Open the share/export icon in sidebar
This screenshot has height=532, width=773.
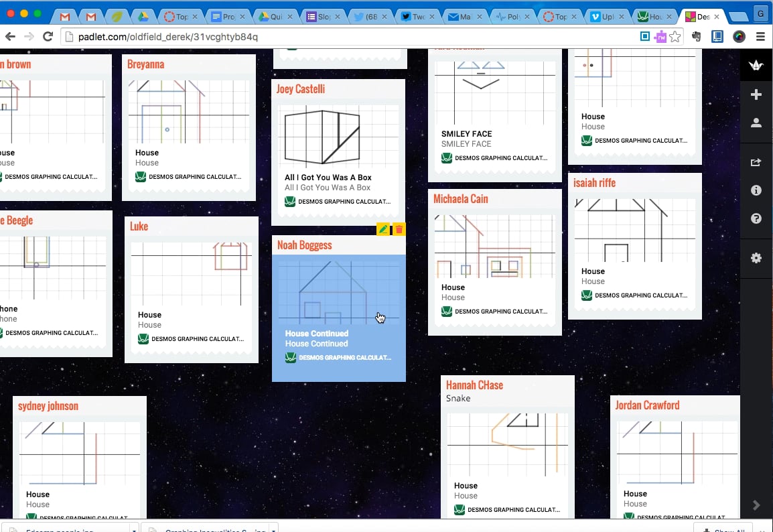(x=756, y=162)
